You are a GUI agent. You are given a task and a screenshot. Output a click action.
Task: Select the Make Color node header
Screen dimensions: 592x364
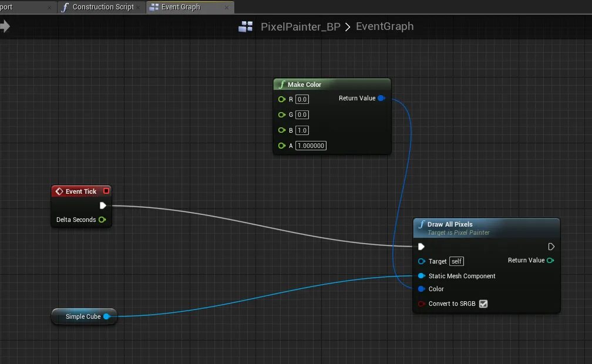332,84
